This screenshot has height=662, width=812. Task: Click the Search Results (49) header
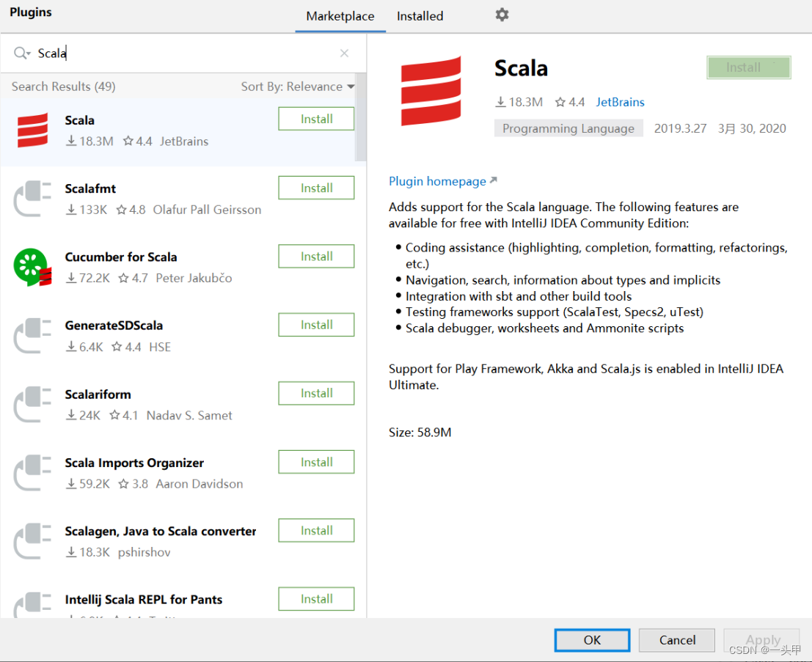pyautogui.click(x=64, y=87)
